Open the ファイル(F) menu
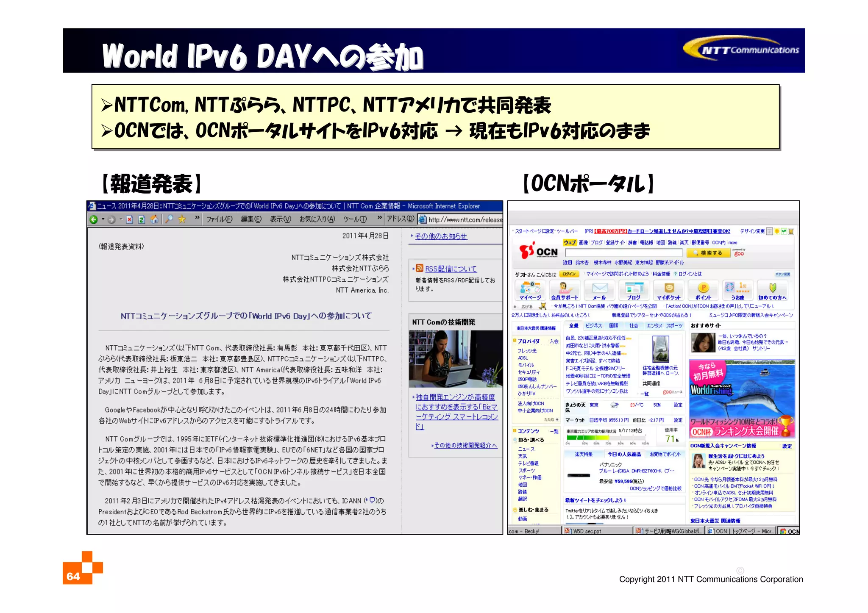868x613 pixels. pyautogui.click(x=219, y=219)
